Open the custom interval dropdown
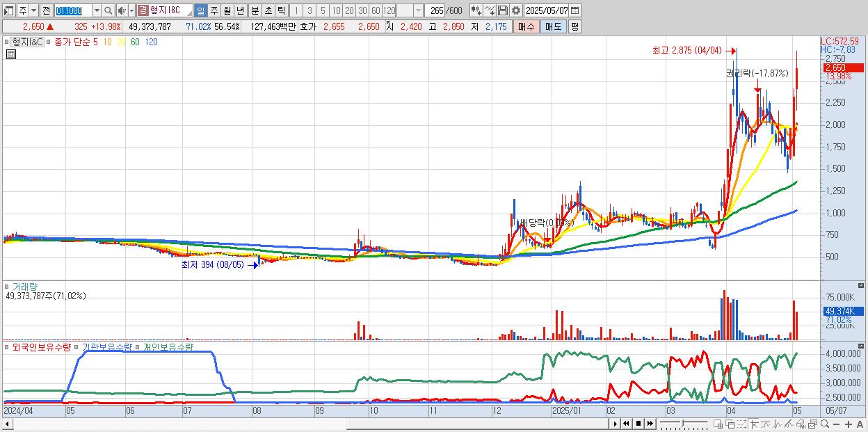868x432 pixels. point(418,10)
